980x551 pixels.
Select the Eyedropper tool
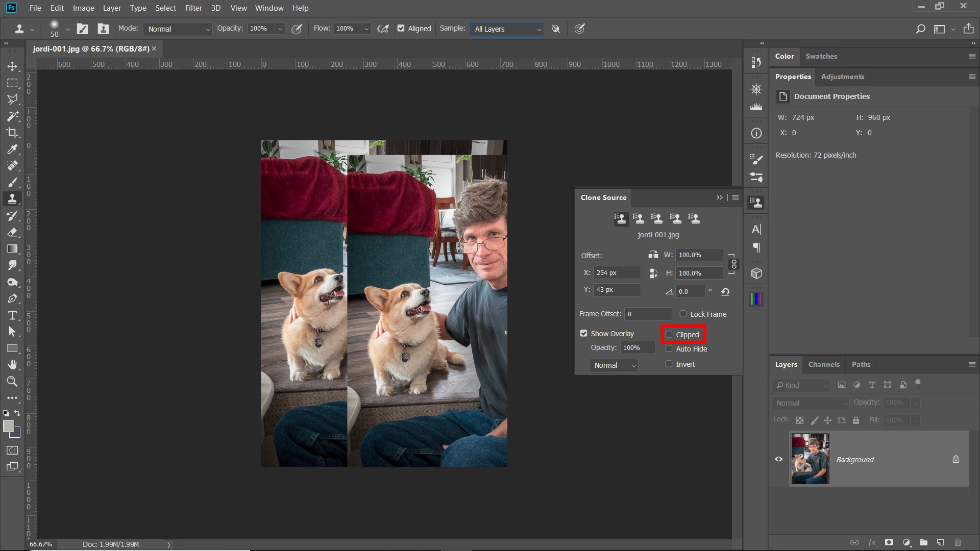coord(12,149)
